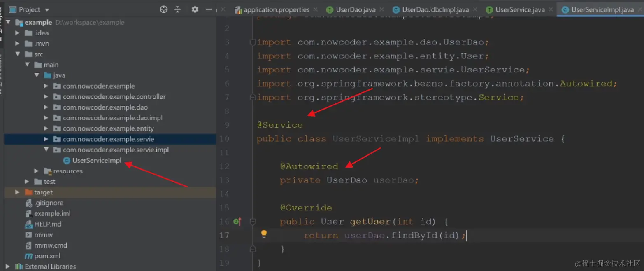Expand External Libraries node

pyautogui.click(x=8, y=266)
